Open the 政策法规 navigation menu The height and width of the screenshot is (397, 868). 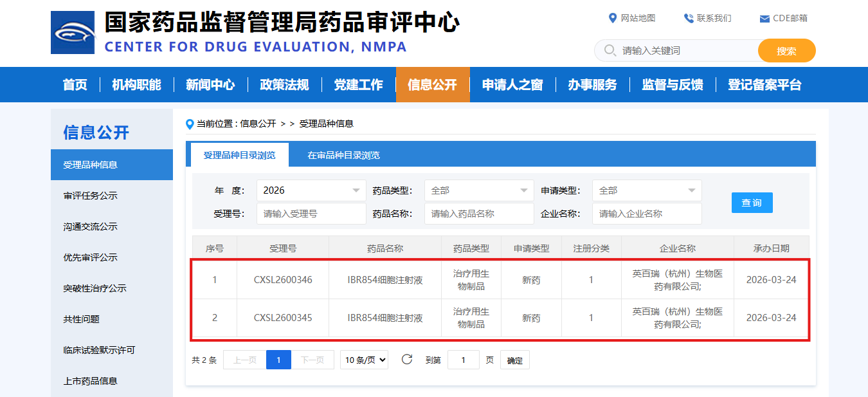(x=285, y=84)
